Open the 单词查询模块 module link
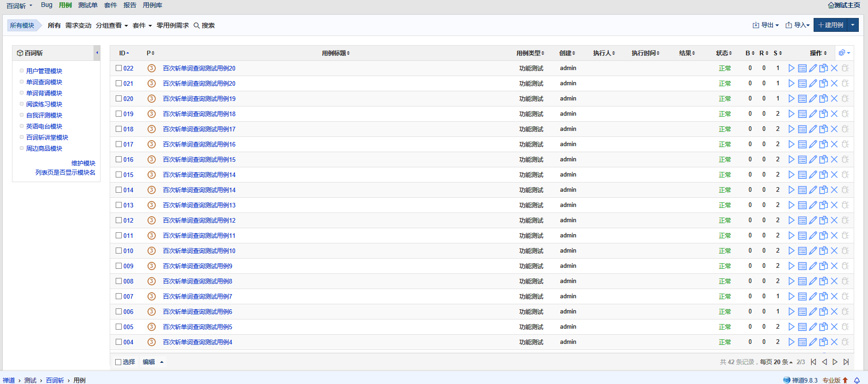 coord(44,82)
